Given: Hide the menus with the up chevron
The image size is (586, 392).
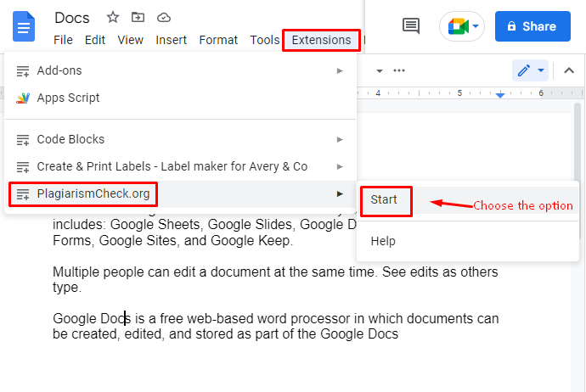Looking at the screenshot, I should click(569, 70).
